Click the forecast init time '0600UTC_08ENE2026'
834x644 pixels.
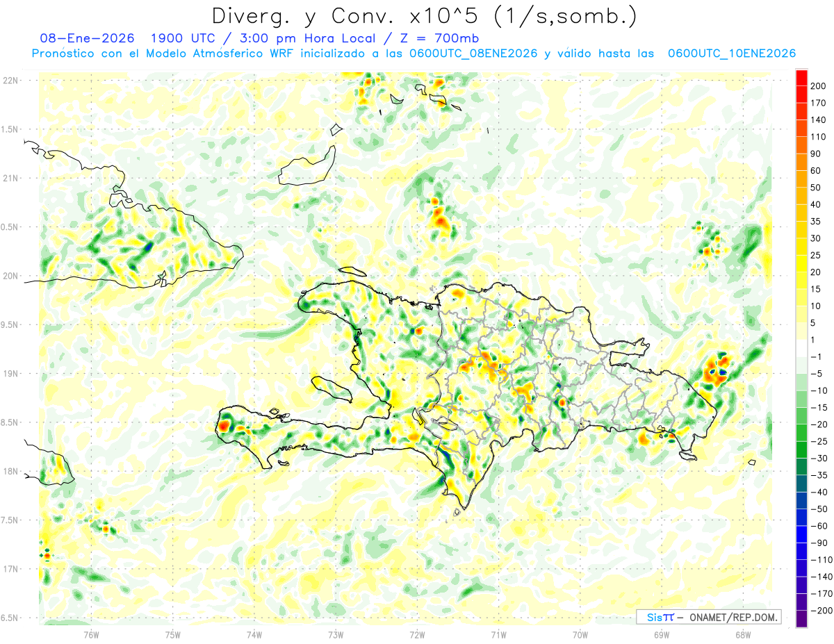(474, 53)
